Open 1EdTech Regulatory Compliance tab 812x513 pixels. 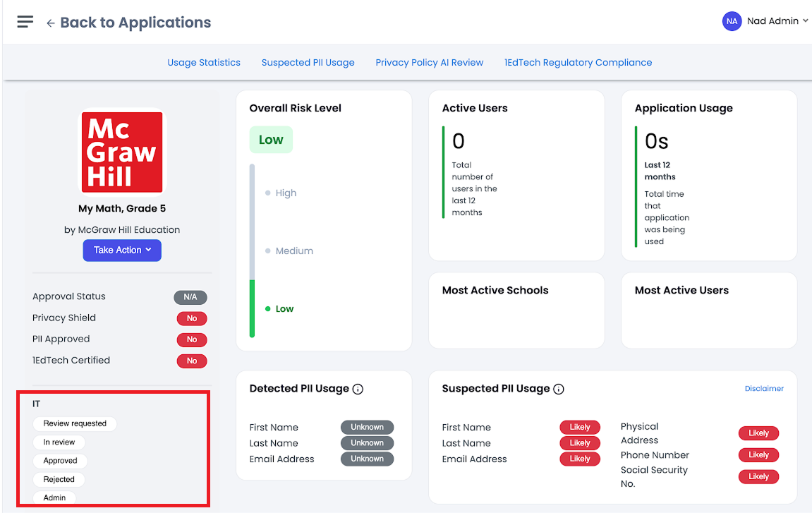(x=578, y=63)
